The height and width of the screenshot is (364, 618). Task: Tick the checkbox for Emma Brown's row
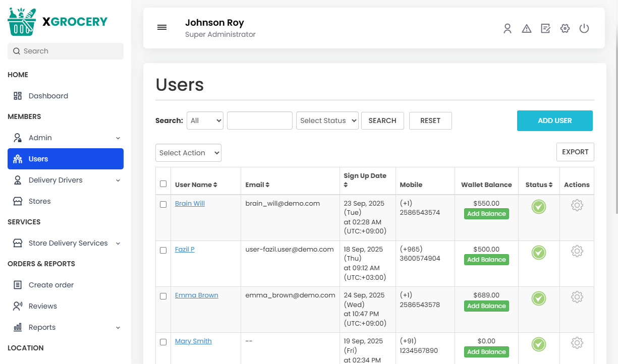point(163,296)
